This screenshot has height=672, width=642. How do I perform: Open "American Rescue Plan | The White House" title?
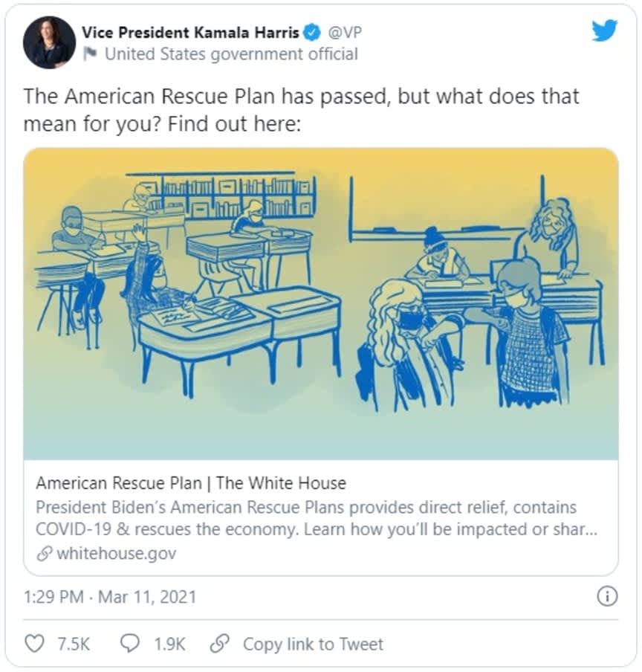click(x=191, y=483)
